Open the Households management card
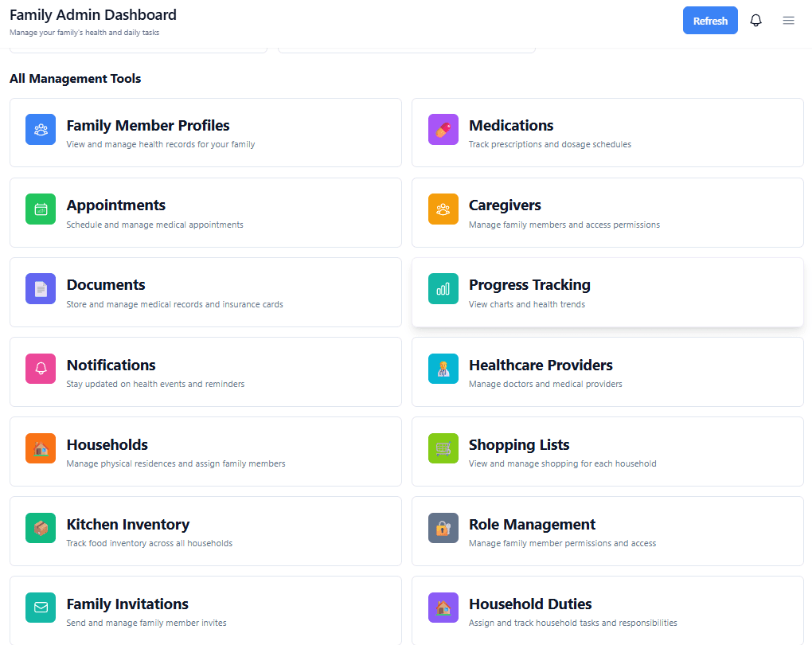 205,451
